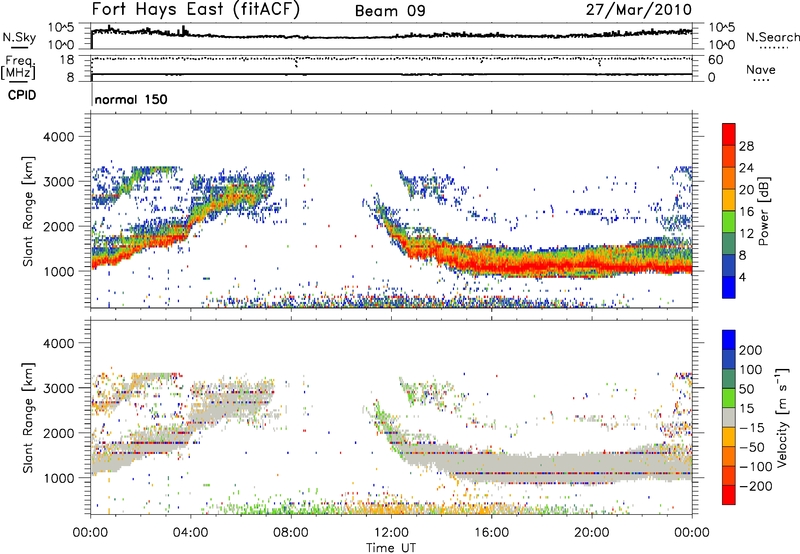This screenshot has height=554, width=800.
Task: Click the "12:00" time tick label
Action: coord(391,533)
